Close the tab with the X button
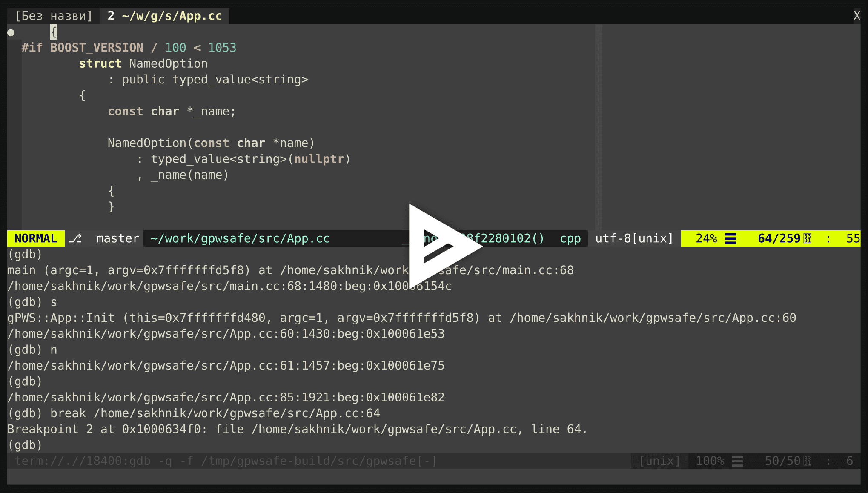The height and width of the screenshot is (493, 868). click(x=857, y=16)
